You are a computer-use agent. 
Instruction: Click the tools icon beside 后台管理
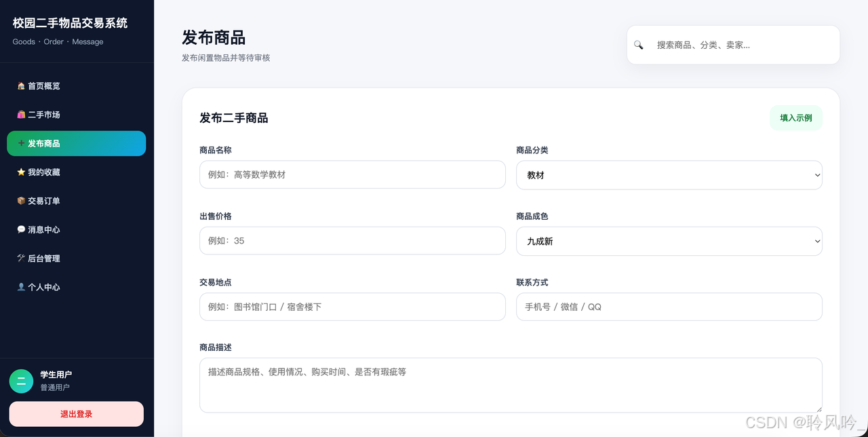(21, 259)
